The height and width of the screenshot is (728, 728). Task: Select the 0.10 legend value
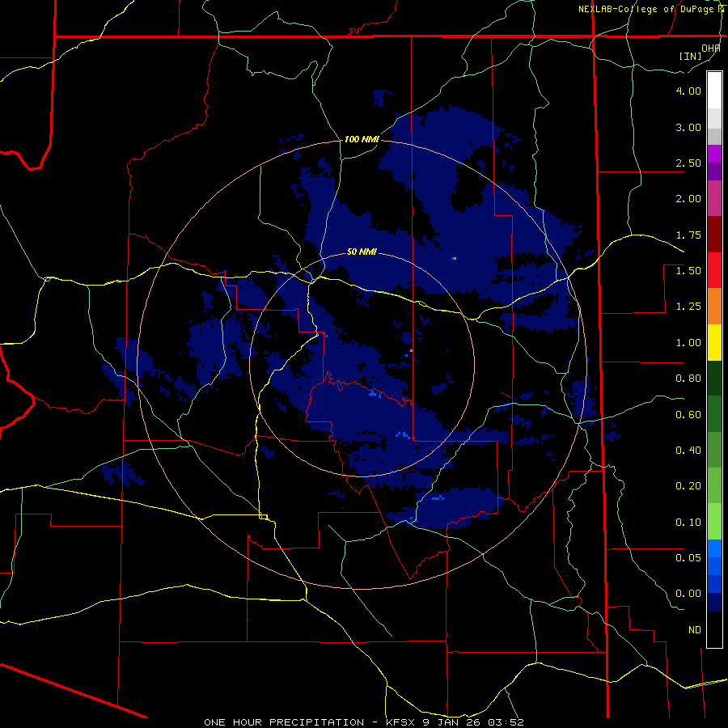point(688,523)
